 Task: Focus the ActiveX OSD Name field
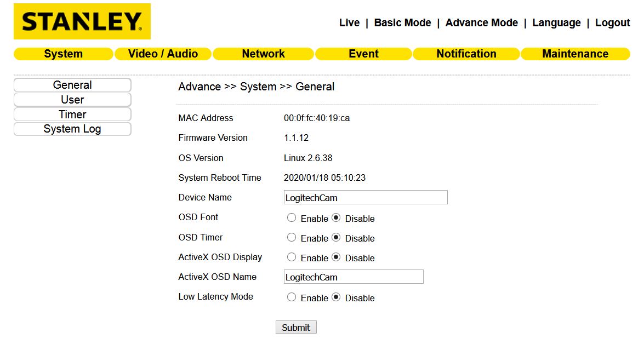point(354,277)
